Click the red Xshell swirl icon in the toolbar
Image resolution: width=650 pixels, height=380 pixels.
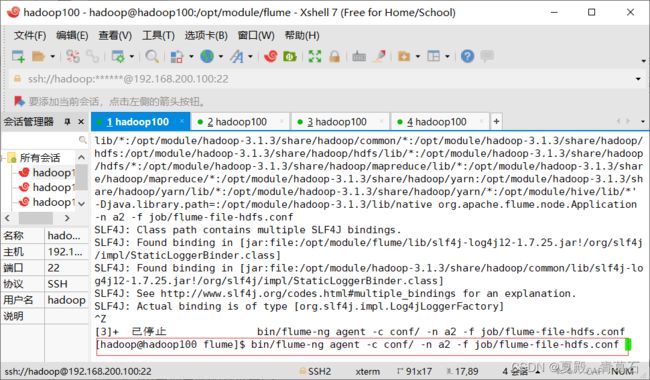coord(270,56)
